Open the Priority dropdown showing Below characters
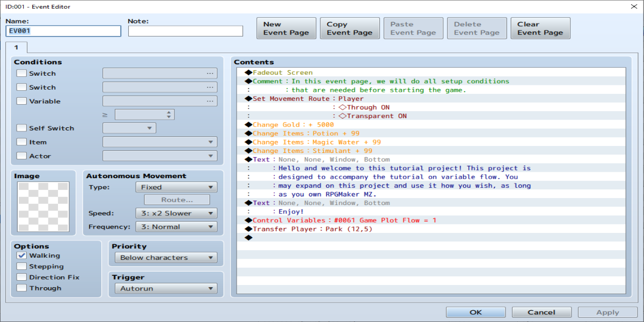The image size is (644, 322). pyautogui.click(x=166, y=258)
